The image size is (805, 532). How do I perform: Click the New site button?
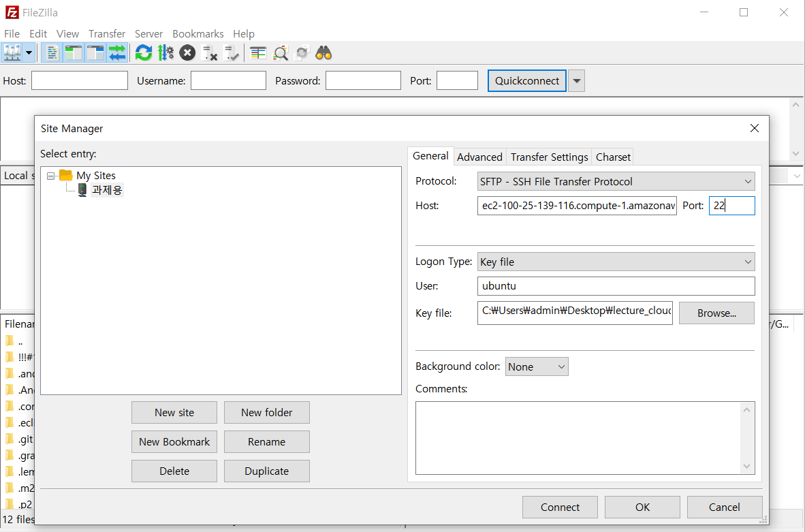coord(174,412)
